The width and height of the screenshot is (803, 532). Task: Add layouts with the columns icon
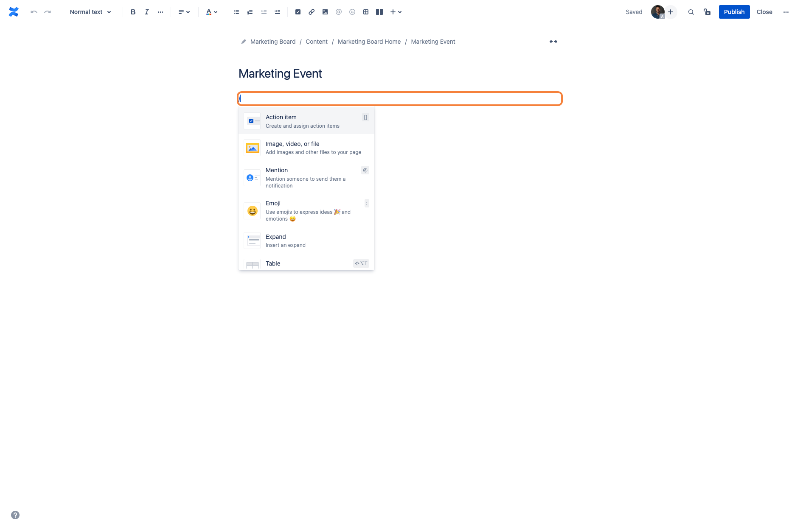tap(379, 12)
